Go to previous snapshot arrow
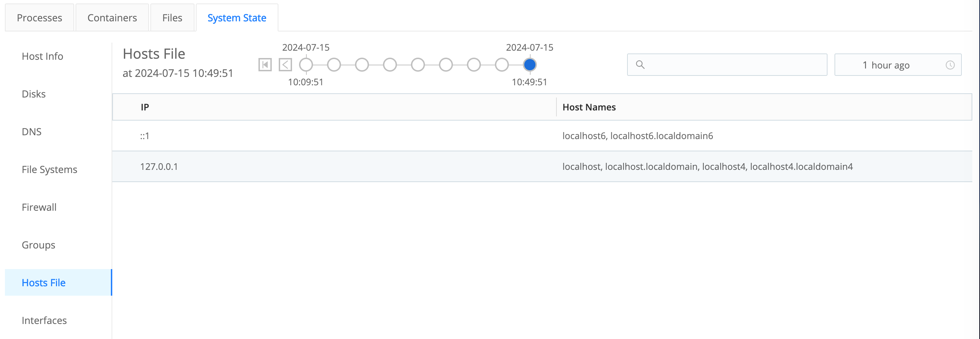This screenshot has width=980, height=339. pyautogui.click(x=285, y=65)
